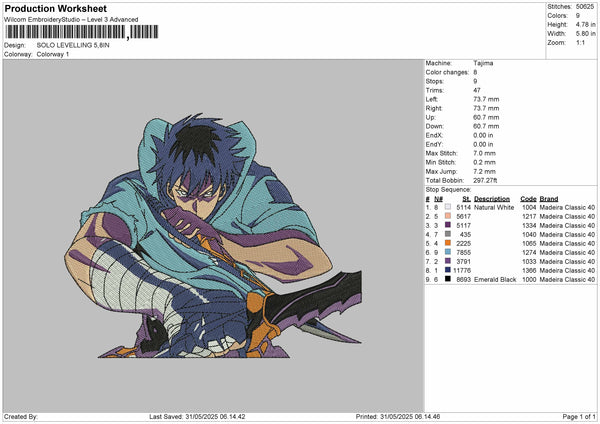The image size is (600, 424).
Task: Click the Production Worksheet title
Action: click(55, 8)
